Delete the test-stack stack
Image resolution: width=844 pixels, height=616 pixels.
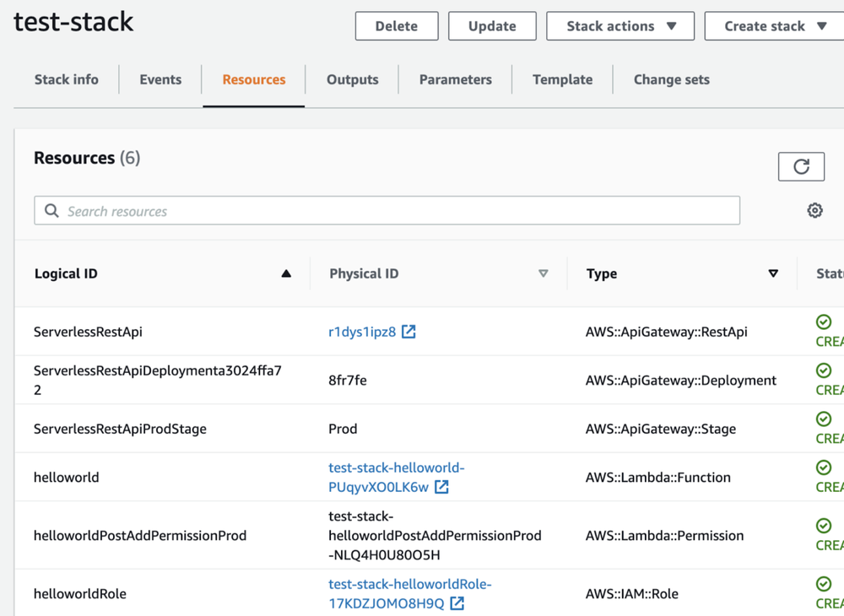[397, 26]
